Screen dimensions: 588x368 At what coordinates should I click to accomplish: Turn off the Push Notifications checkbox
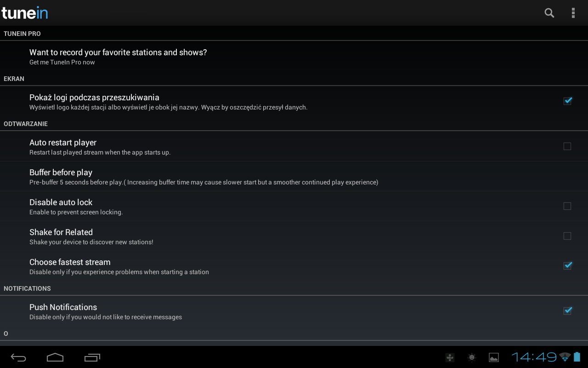(567, 311)
